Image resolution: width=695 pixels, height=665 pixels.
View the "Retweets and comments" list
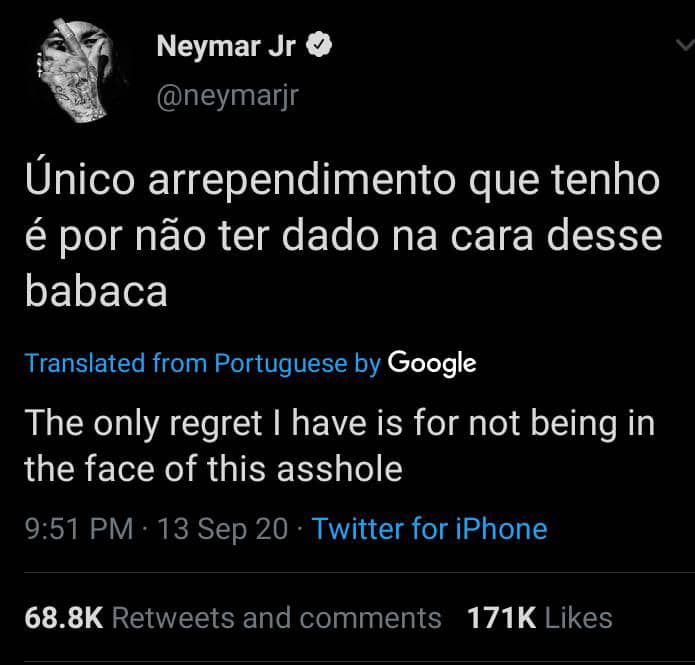click(x=276, y=618)
